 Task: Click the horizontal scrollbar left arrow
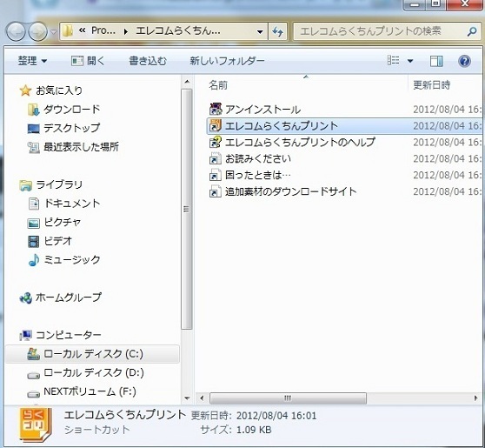(x=202, y=398)
